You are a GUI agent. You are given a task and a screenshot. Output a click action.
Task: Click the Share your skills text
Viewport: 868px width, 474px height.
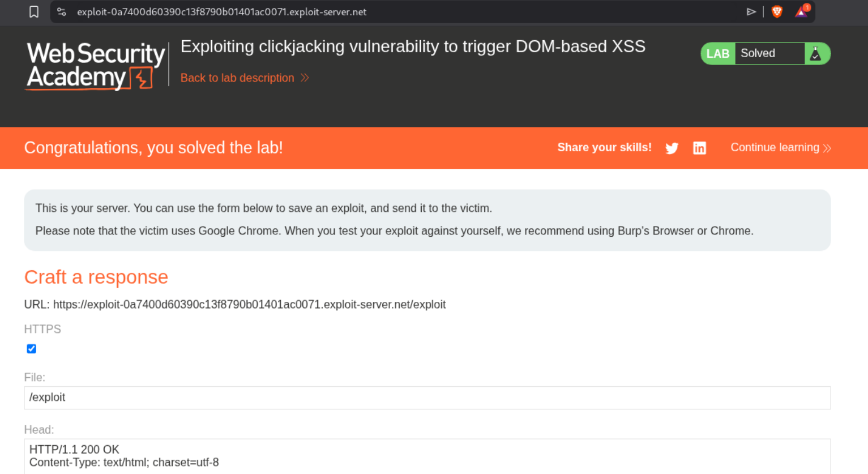604,148
